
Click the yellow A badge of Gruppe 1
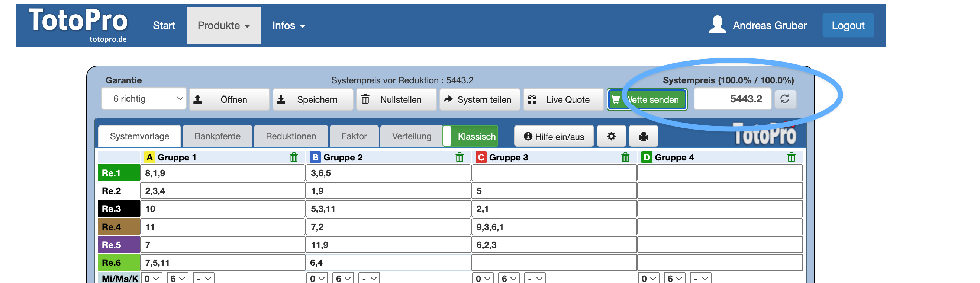[x=149, y=157]
